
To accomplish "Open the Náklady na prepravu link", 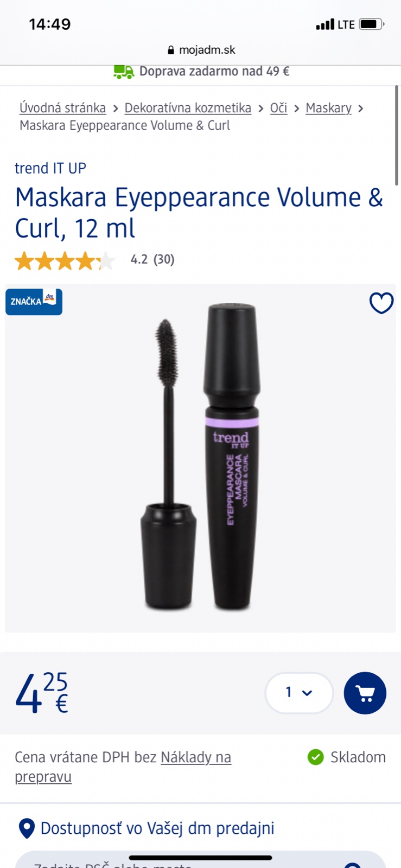I will click(123, 767).
